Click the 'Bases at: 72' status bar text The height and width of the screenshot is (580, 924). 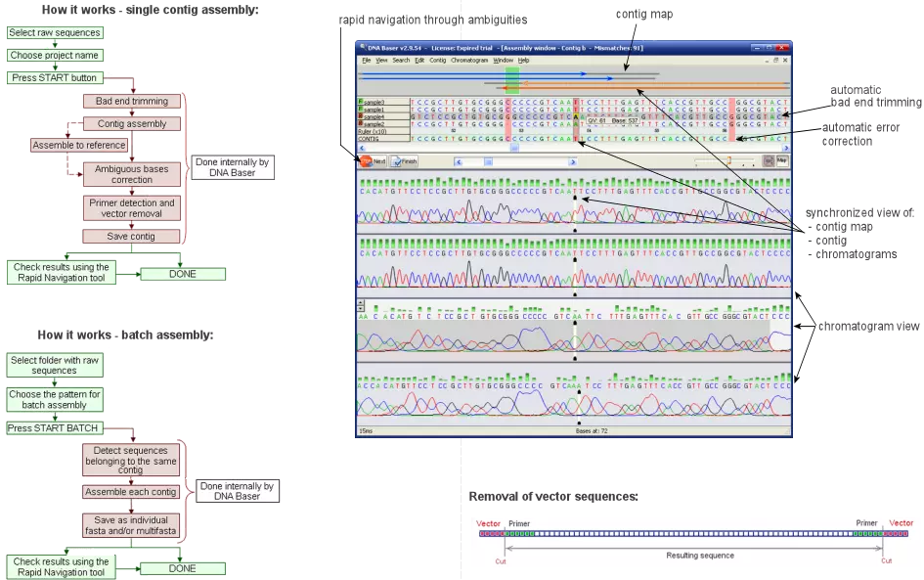[x=591, y=431]
